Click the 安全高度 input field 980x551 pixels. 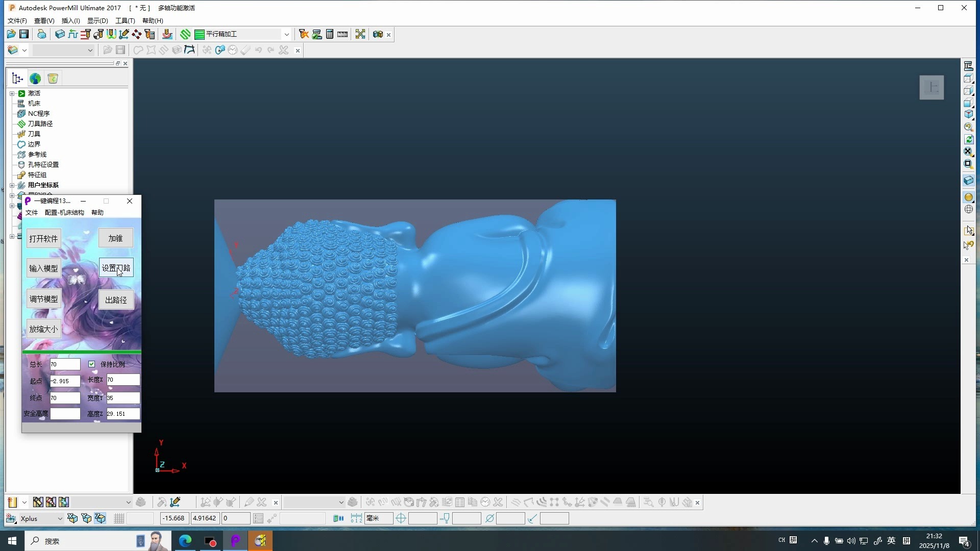click(65, 414)
